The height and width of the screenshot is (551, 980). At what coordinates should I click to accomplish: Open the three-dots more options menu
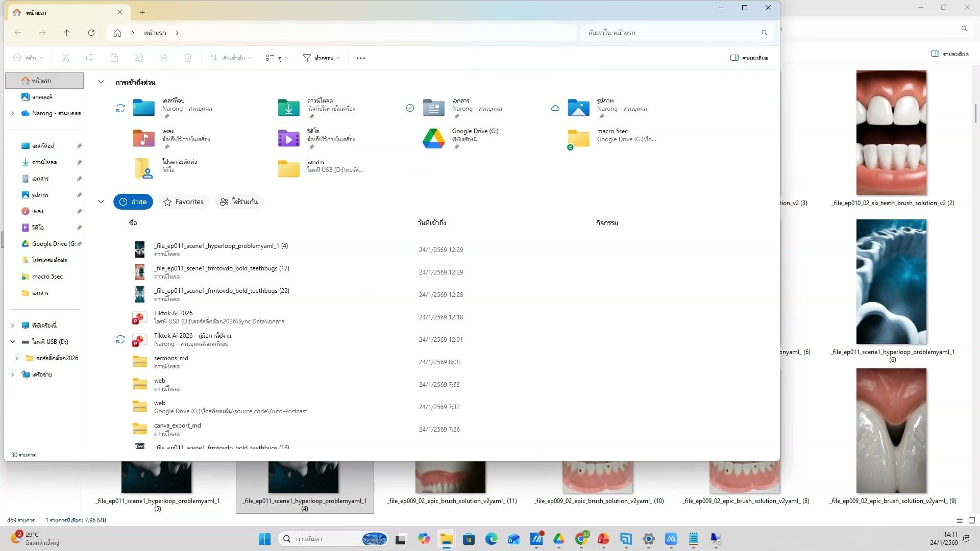coord(361,58)
